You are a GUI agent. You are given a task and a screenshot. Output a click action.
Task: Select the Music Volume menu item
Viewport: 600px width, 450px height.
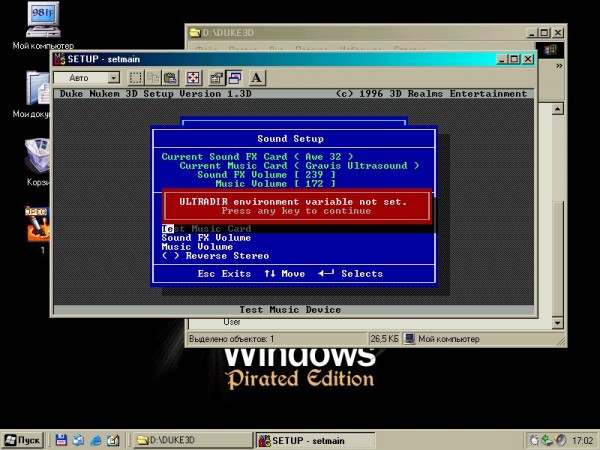pyautogui.click(x=197, y=247)
